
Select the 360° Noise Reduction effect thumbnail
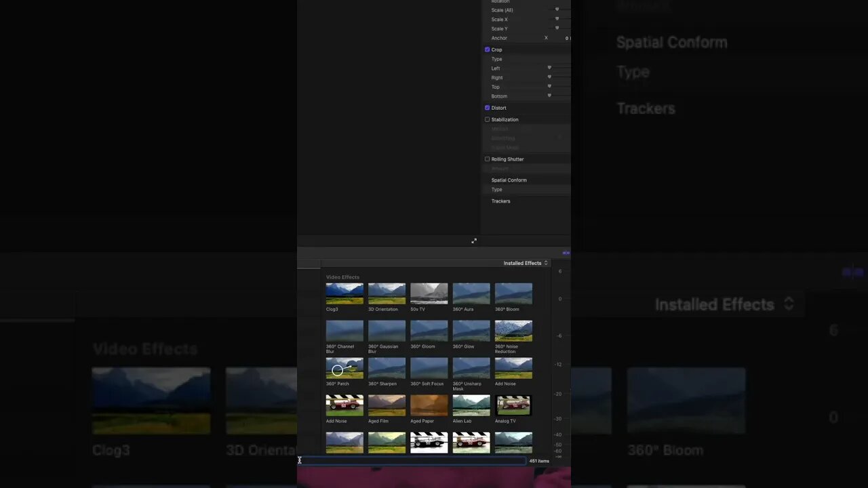pos(513,331)
